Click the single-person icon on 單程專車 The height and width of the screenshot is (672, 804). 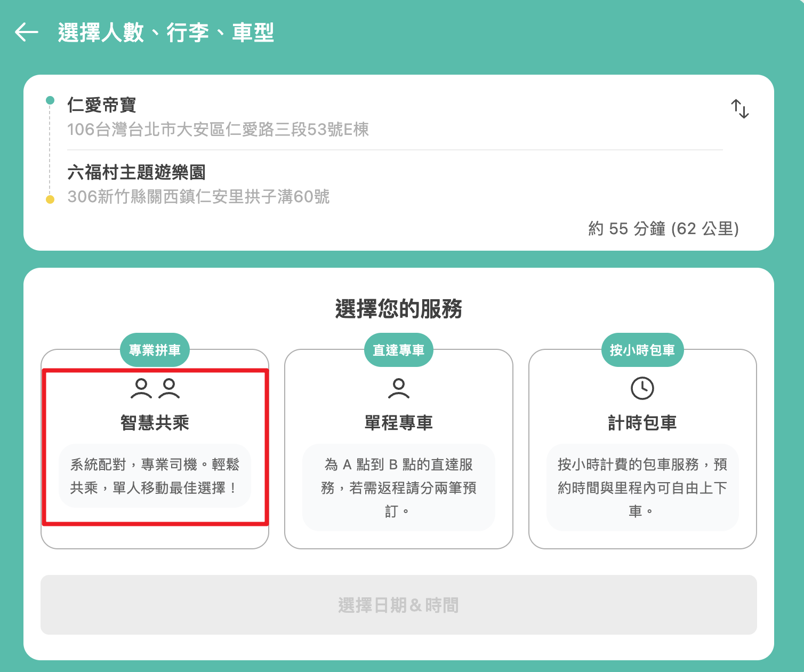(x=398, y=389)
